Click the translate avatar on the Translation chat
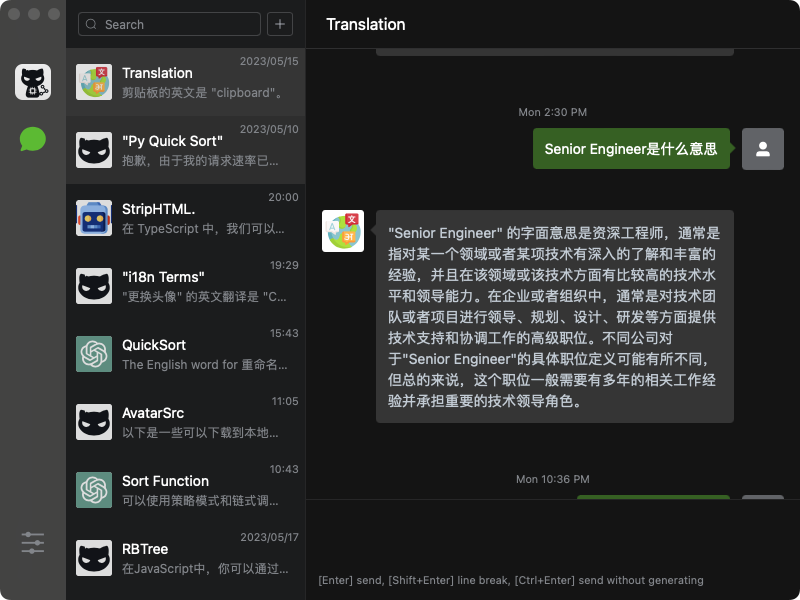800x600 pixels. pyautogui.click(x=92, y=82)
